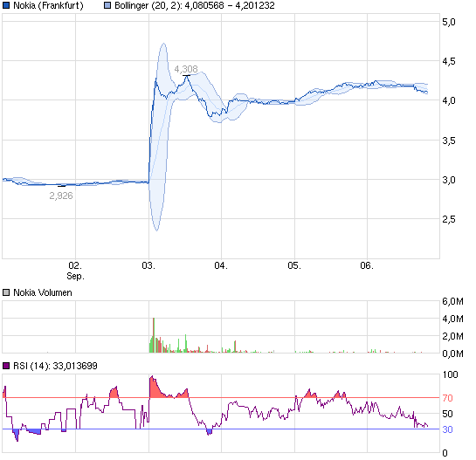Click the 4,0 price axis value
The image size is (476, 460).
click(x=449, y=100)
